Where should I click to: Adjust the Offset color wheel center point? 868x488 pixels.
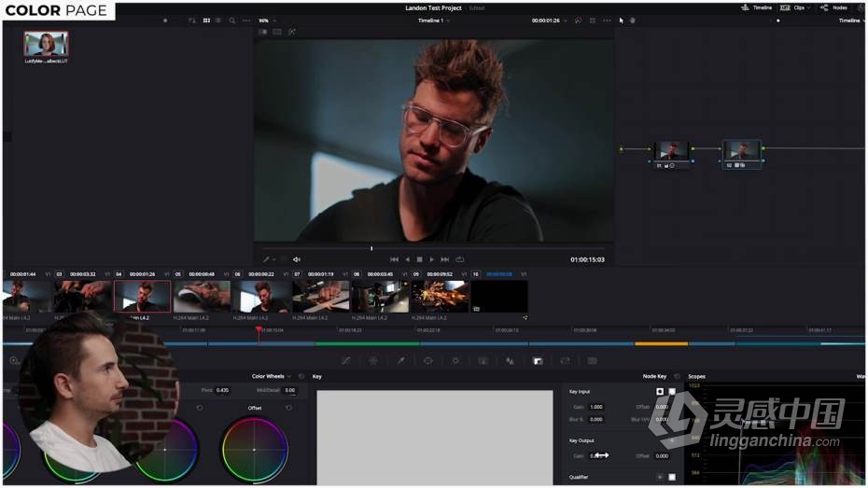(254, 450)
